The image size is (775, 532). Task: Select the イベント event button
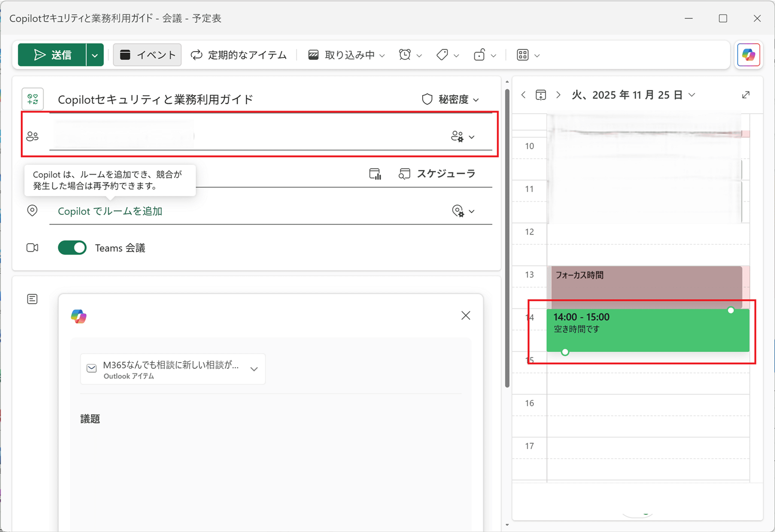pyautogui.click(x=147, y=55)
